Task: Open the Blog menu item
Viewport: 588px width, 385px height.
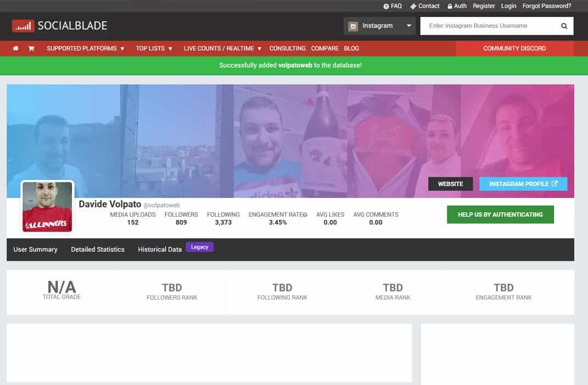Action: (351, 48)
